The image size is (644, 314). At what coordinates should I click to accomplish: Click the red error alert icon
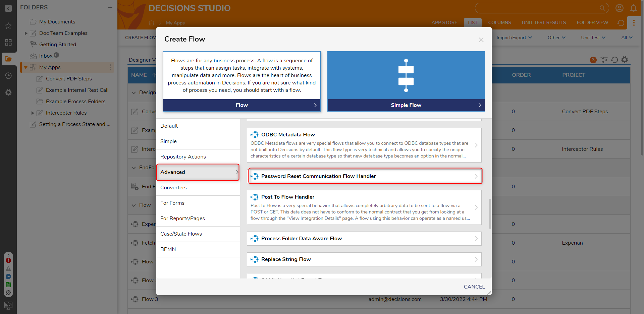(8, 260)
